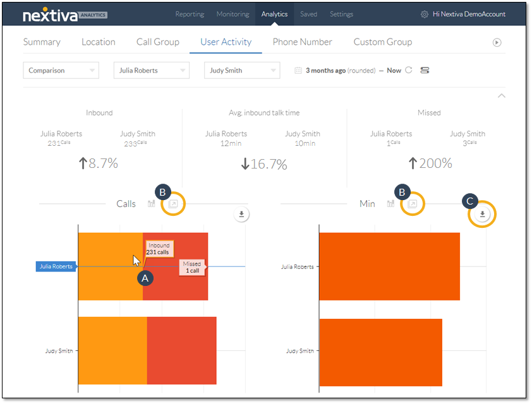The image size is (532, 404).
Task: Switch Min chart to bar chart view
Action: click(391, 204)
